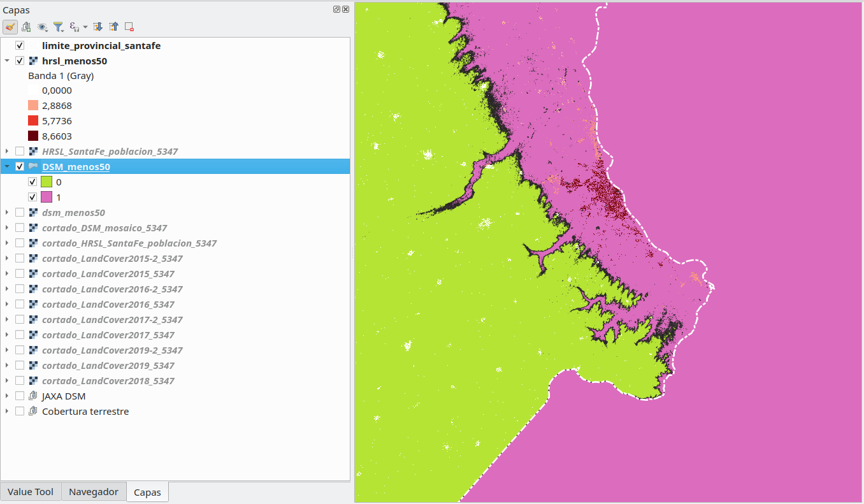Uncheck class 0 green category checkbox

[32, 182]
